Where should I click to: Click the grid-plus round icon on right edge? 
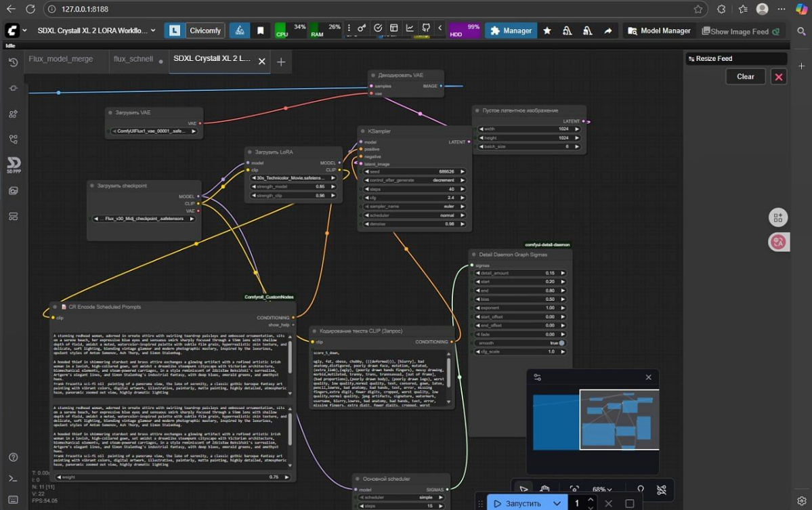778,217
